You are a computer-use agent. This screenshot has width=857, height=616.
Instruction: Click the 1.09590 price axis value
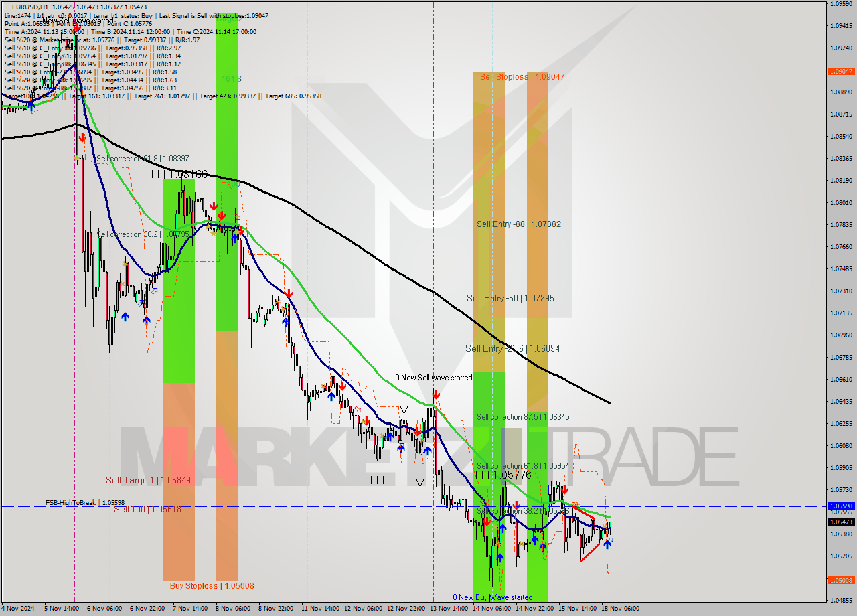(x=841, y=4)
